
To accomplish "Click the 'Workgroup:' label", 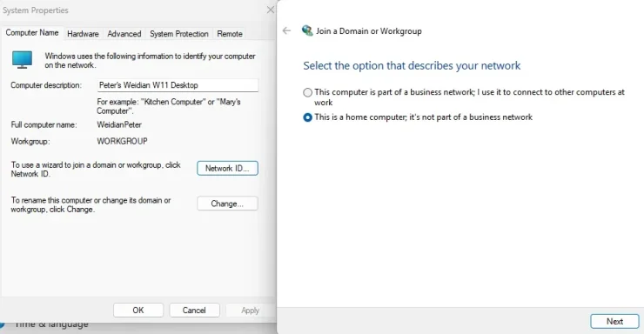I will [x=30, y=141].
